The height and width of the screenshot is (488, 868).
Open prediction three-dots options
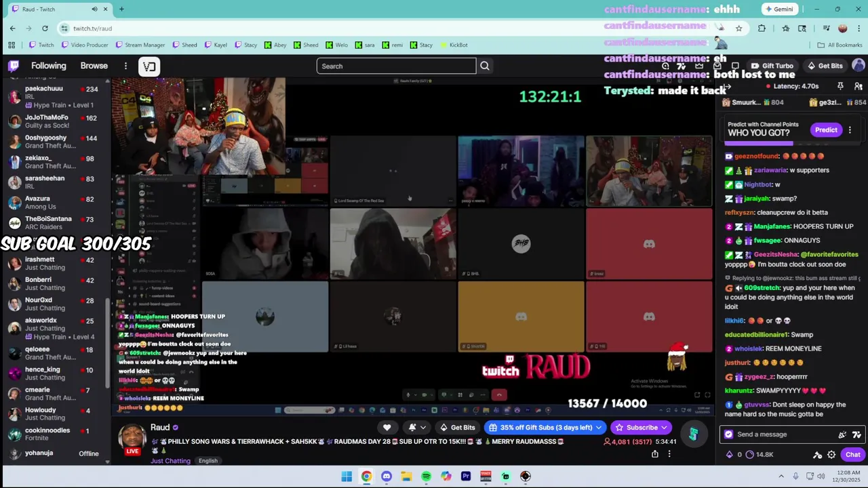(x=850, y=129)
